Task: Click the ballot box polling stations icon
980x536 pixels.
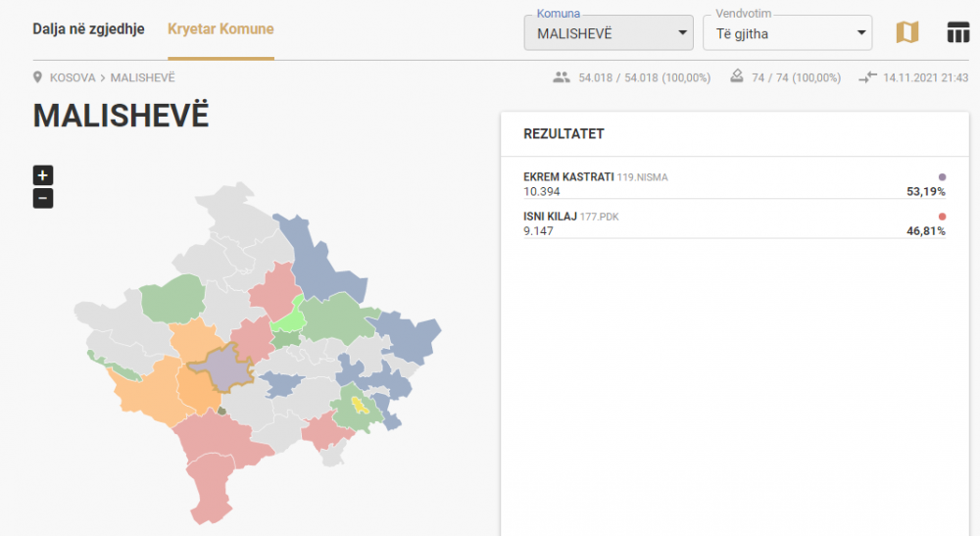Action: (x=737, y=76)
